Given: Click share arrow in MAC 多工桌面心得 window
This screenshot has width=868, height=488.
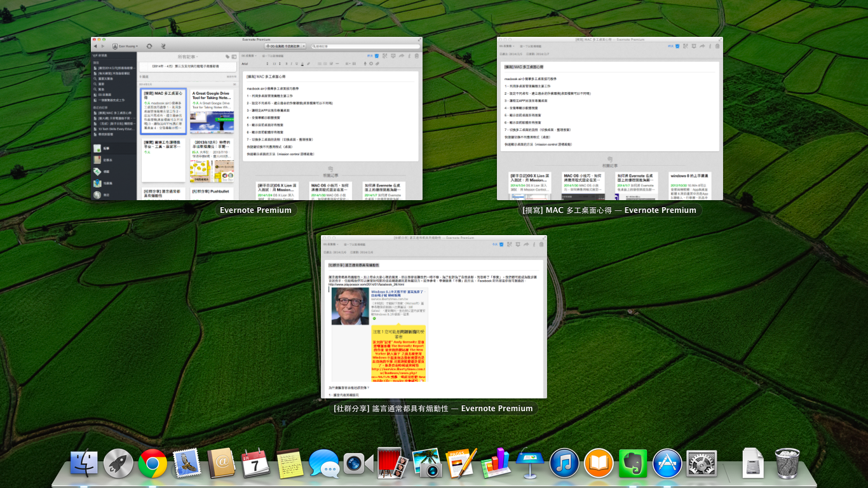Looking at the screenshot, I should 703,46.
